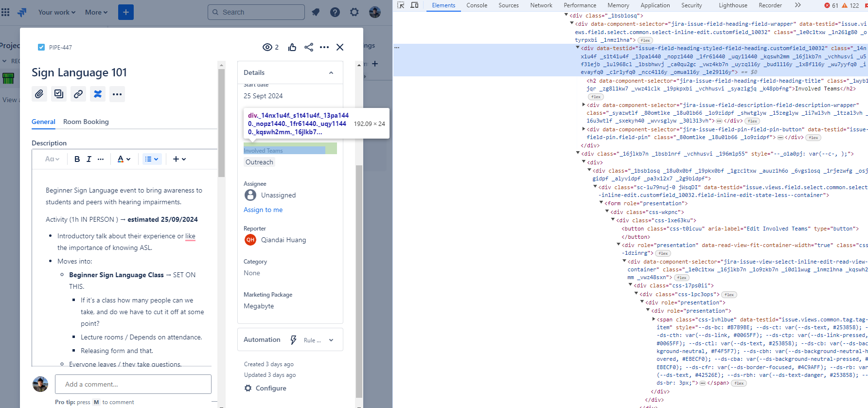The height and width of the screenshot is (408, 868).
Task: Click the Search field
Action: [x=256, y=12]
